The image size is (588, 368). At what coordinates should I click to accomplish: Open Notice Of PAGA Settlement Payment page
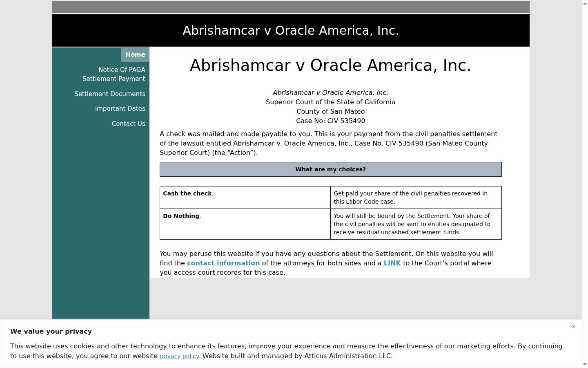click(x=114, y=74)
